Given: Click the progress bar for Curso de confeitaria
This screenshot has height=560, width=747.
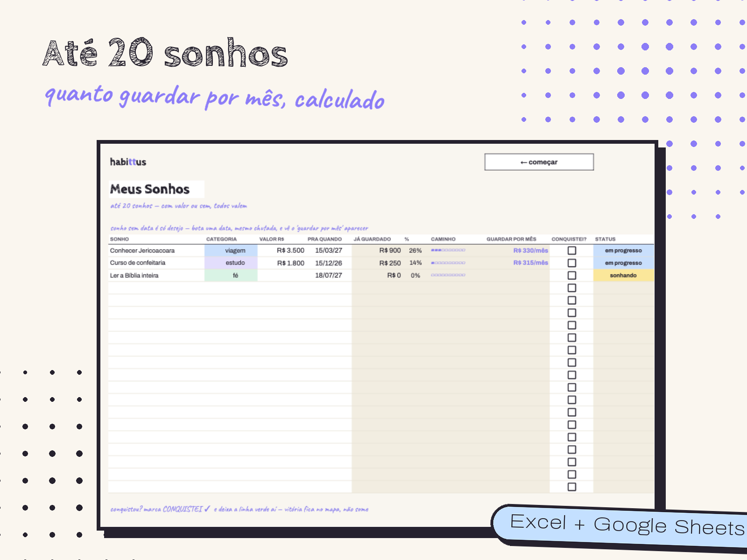Looking at the screenshot, I should pyautogui.click(x=448, y=263).
